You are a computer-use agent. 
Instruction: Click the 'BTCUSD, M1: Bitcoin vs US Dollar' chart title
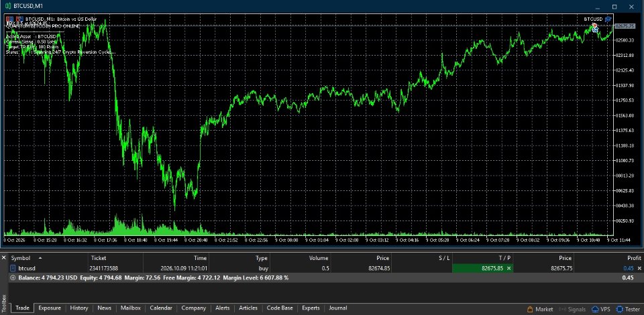tap(61, 19)
